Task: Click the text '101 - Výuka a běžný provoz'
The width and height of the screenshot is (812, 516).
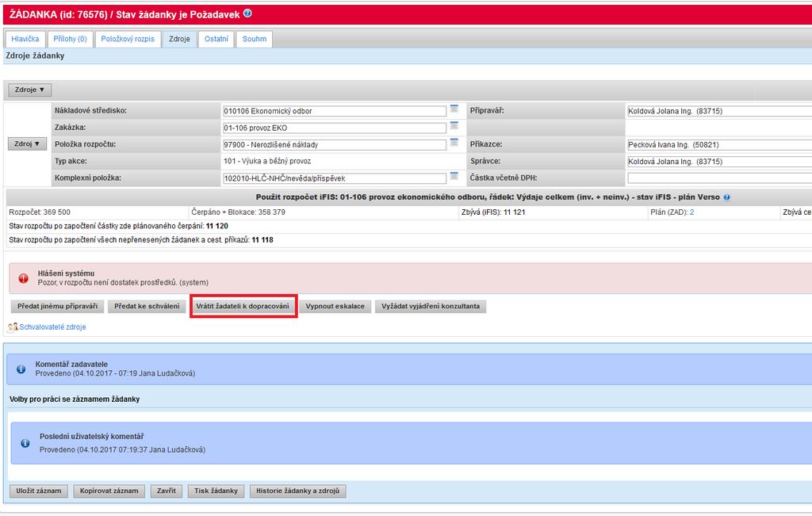Action: pos(267,161)
